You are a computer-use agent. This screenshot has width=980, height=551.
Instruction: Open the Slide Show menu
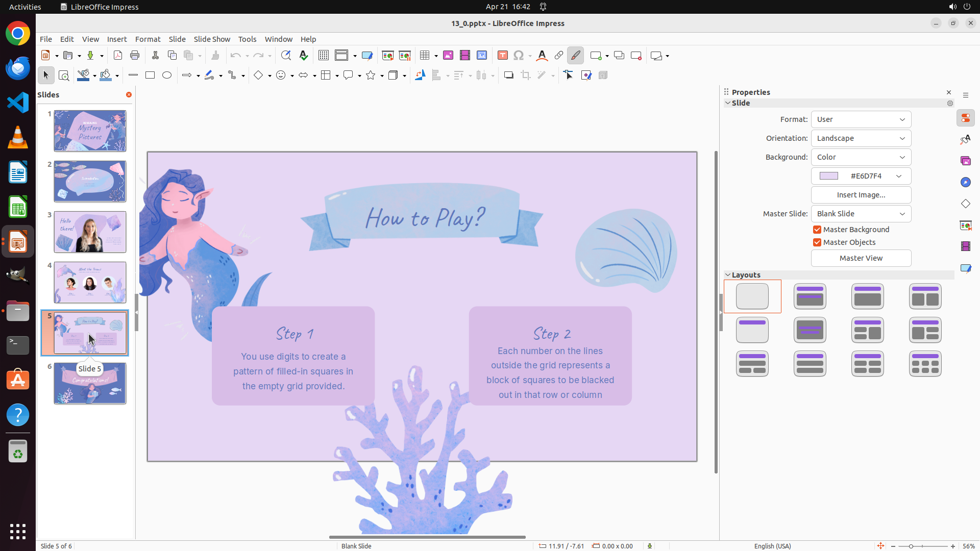212,39
